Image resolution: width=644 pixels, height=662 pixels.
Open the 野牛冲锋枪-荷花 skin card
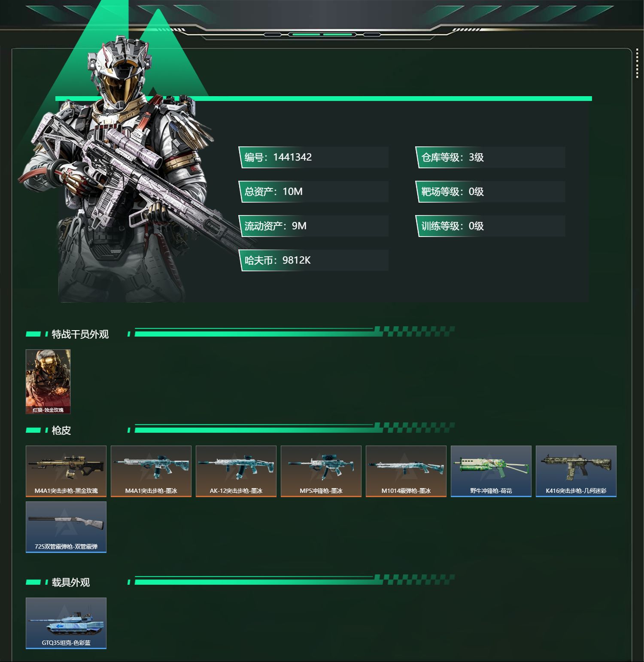click(x=491, y=471)
